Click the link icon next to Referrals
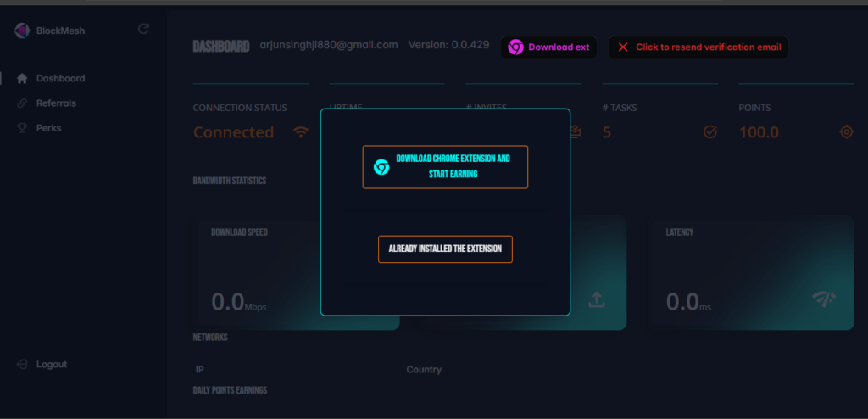 (x=22, y=103)
